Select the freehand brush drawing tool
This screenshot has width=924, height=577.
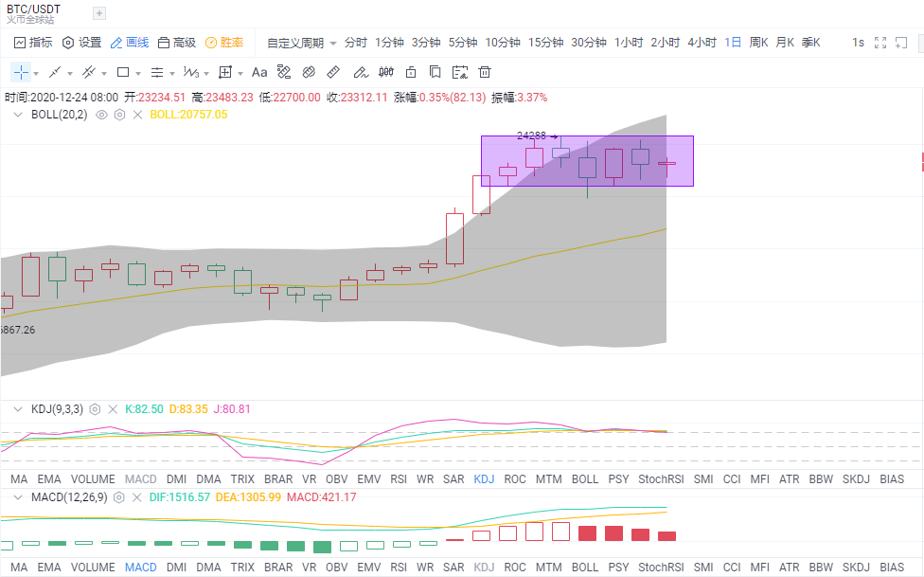coord(361,73)
